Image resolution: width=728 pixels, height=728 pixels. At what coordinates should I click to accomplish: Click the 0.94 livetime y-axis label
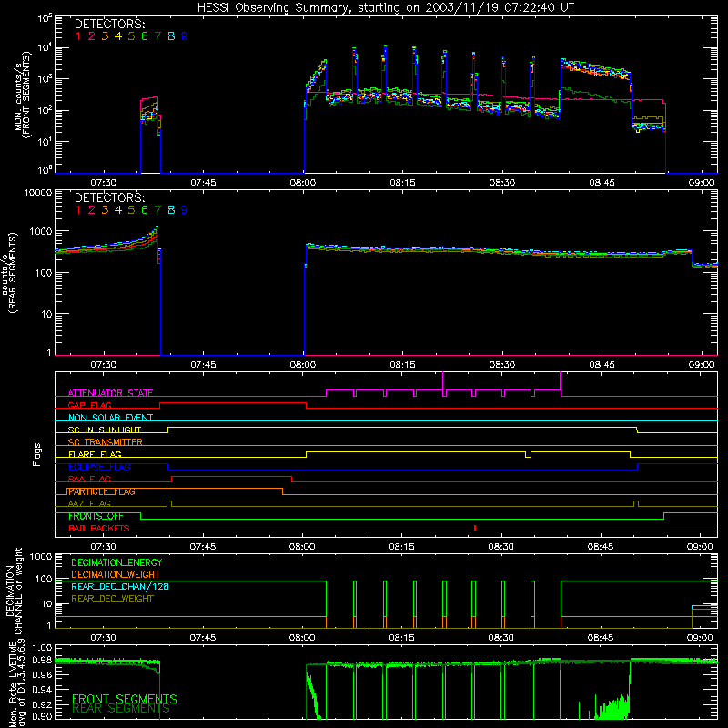pyautogui.click(x=42, y=690)
